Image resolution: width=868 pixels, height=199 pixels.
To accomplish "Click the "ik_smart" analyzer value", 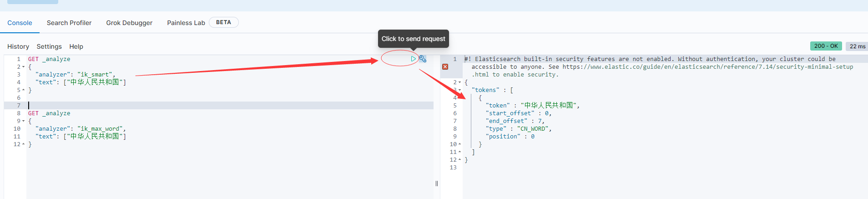I will (95, 75).
